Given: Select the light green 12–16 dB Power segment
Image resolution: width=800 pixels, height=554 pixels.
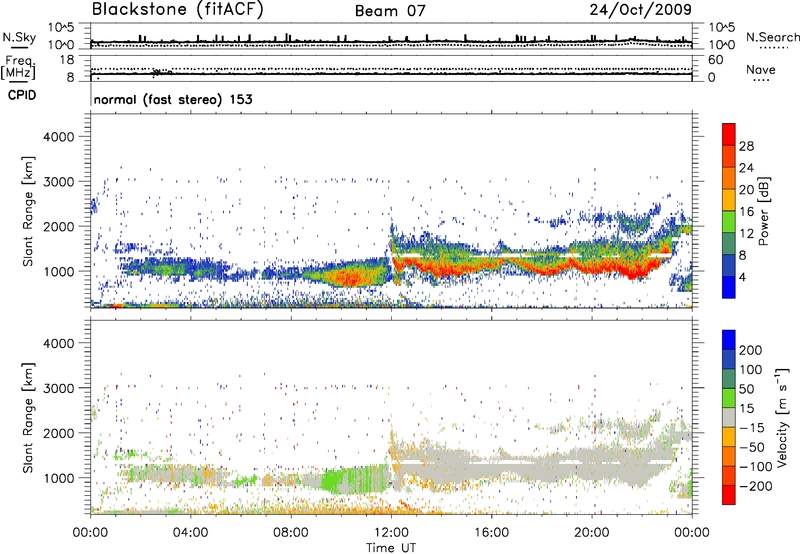Looking at the screenshot, I should pos(729,222).
